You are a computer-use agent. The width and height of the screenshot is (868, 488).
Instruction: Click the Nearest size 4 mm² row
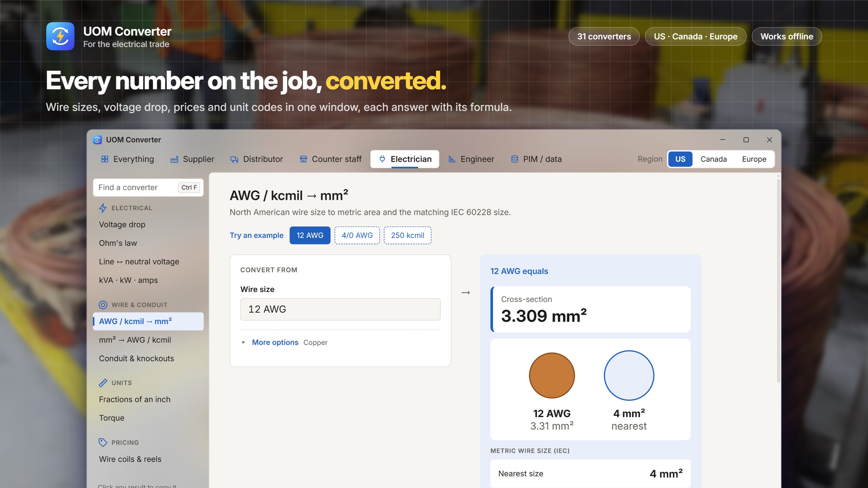590,473
